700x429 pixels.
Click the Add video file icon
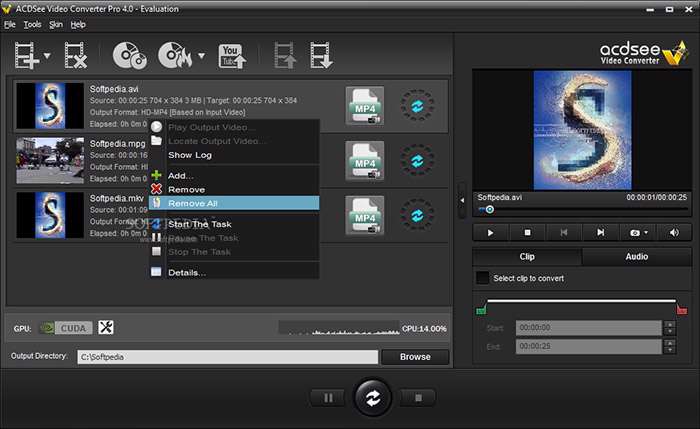coord(26,55)
